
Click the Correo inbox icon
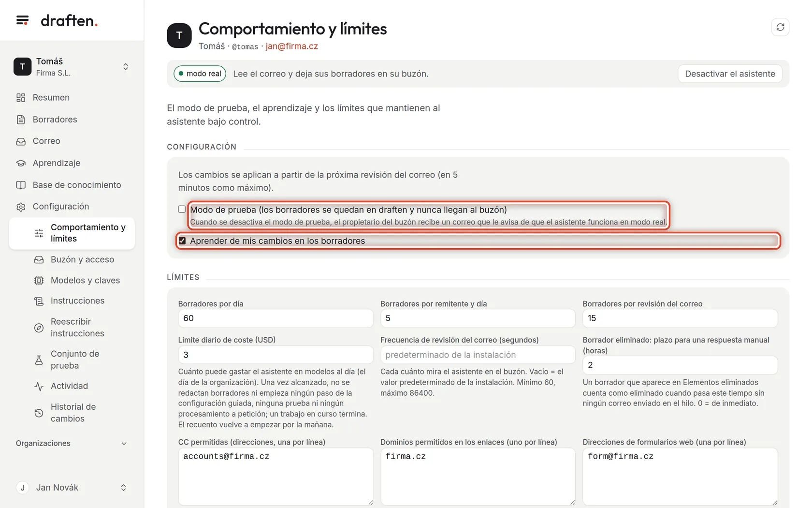pyautogui.click(x=21, y=141)
